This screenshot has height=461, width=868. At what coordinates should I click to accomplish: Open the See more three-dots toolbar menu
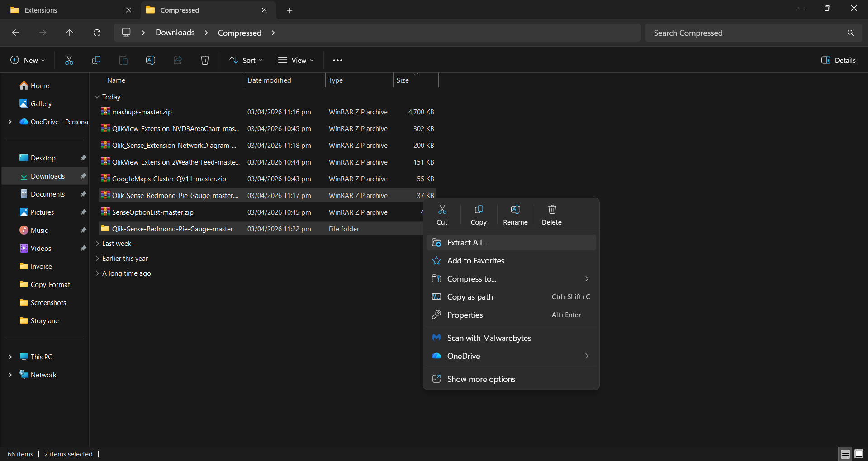point(337,60)
